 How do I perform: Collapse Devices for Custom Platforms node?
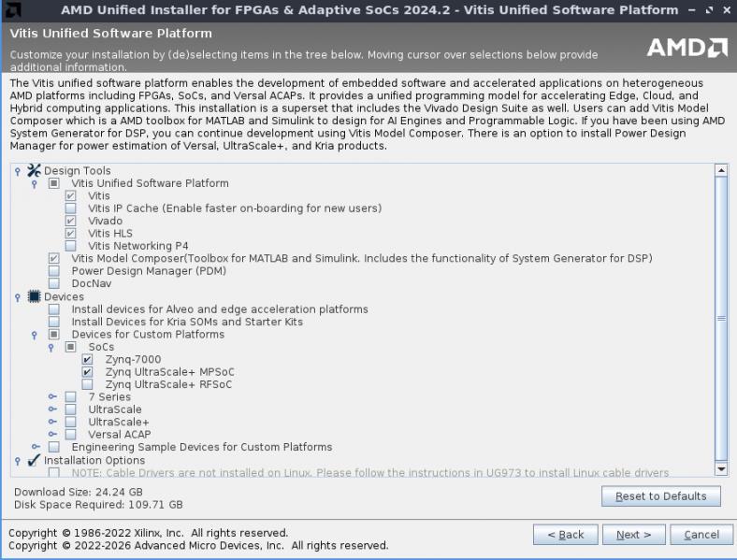pyautogui.click(x=34, y=335)
